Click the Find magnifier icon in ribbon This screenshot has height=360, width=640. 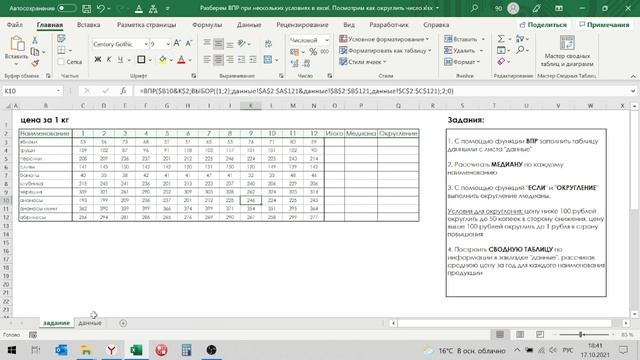(x=520, y=50)
